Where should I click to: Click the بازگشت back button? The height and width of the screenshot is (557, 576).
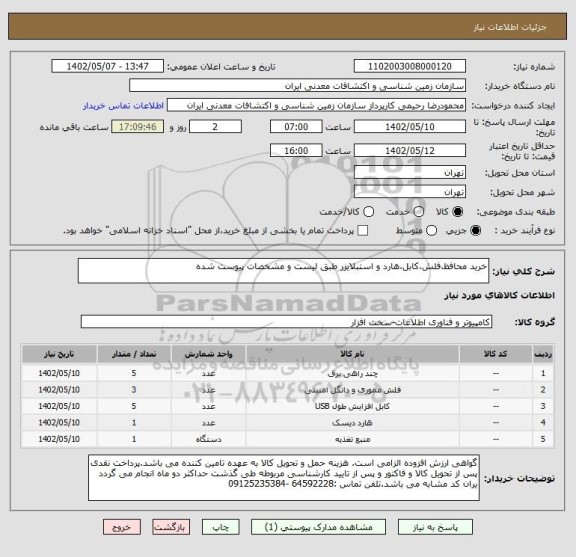point(171,527)
